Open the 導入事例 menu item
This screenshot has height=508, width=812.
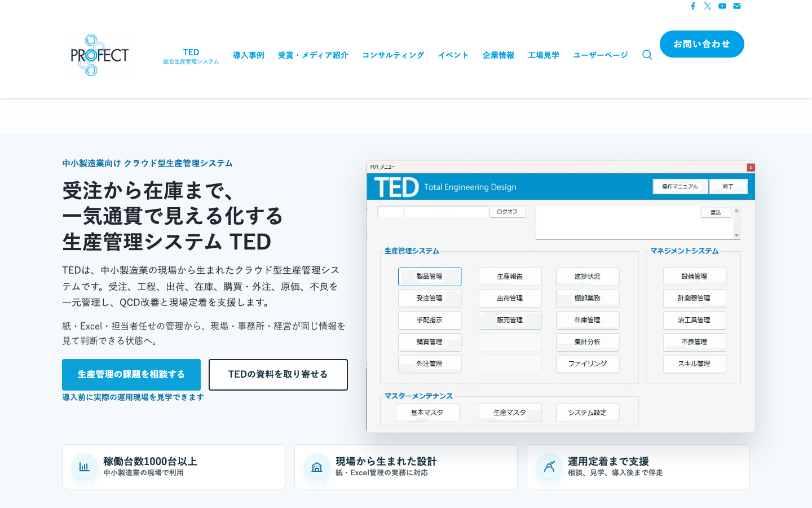pos(249,55)
